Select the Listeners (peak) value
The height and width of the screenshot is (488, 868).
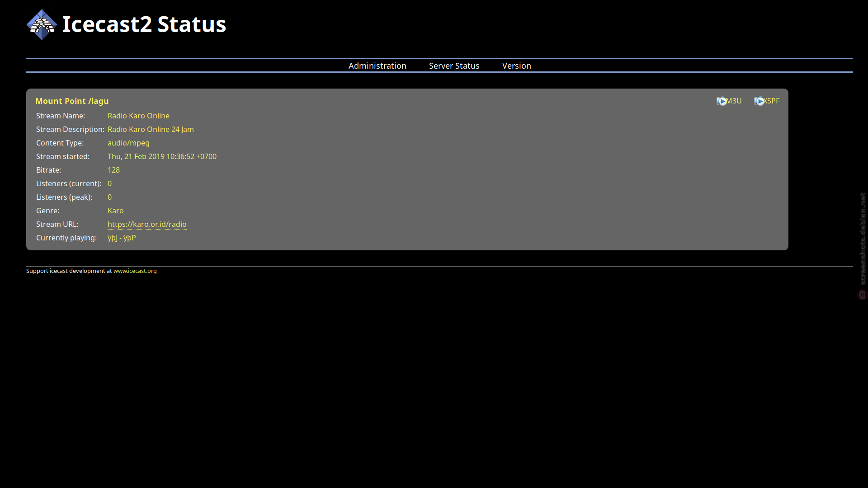(109, 197)
